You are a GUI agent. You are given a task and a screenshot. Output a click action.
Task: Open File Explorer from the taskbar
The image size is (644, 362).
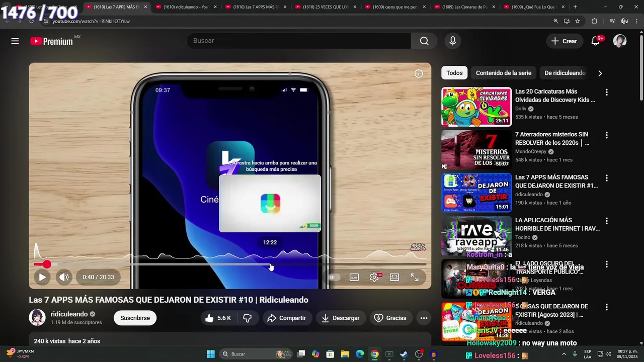[x=345, y=354]
